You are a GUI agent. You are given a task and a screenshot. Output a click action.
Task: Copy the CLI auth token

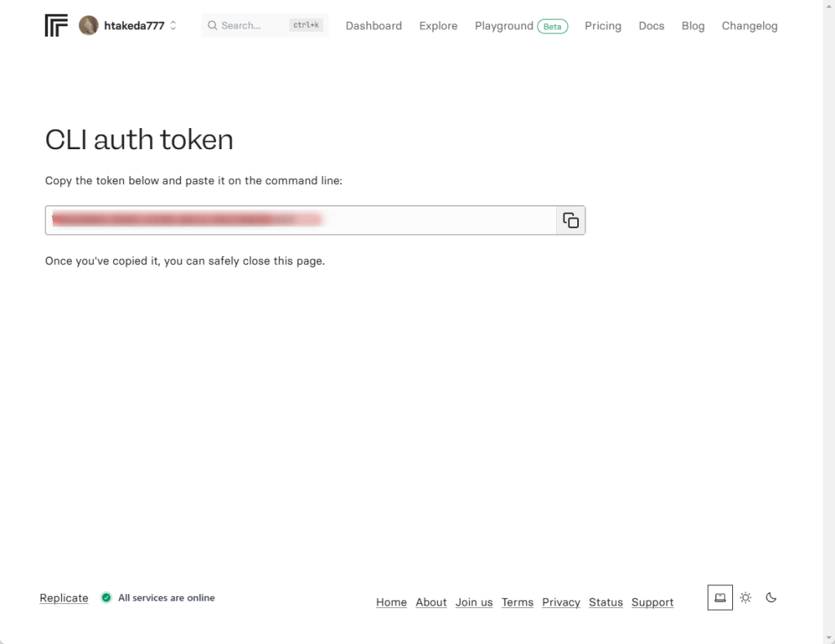(571, 220)
